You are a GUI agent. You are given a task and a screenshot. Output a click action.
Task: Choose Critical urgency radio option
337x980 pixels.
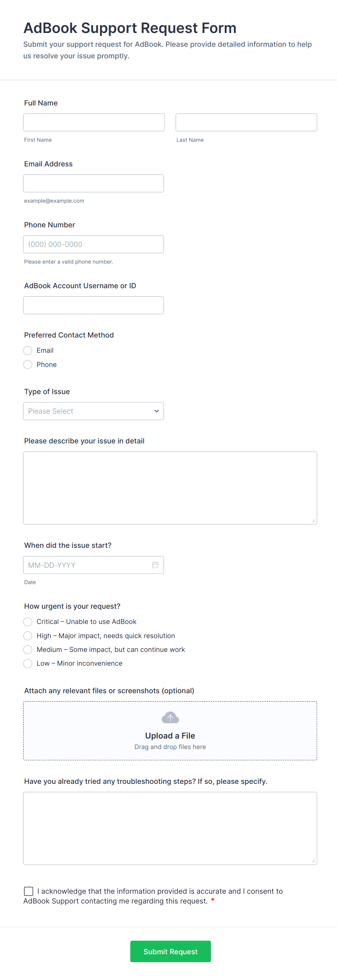tap(28, 622)
